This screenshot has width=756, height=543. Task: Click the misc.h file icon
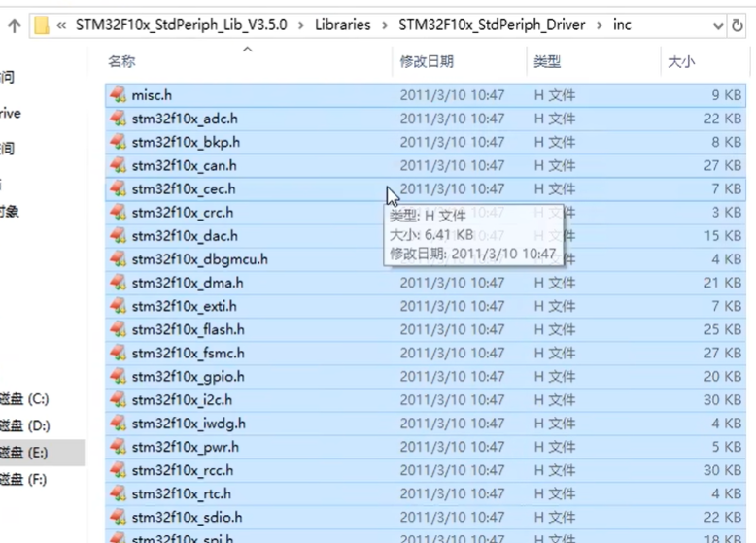pyautogui.click(x=118, y=95)
